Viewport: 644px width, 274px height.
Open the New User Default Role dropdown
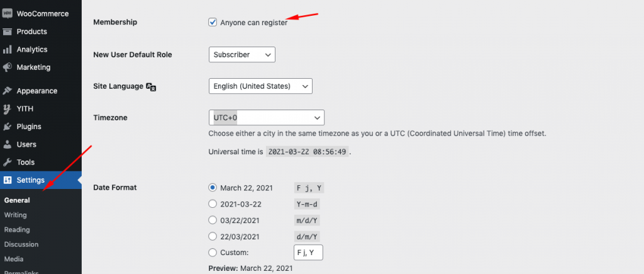241,55
